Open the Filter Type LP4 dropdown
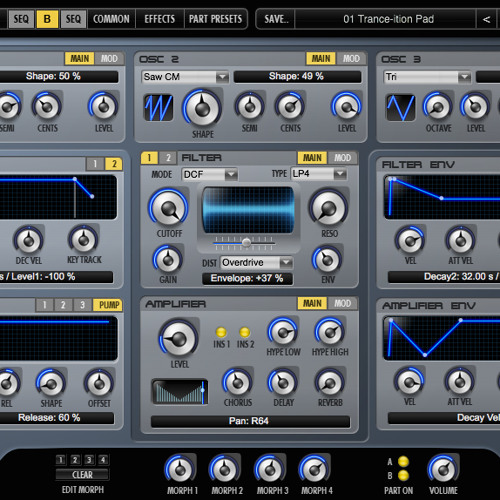 [319, 174]
